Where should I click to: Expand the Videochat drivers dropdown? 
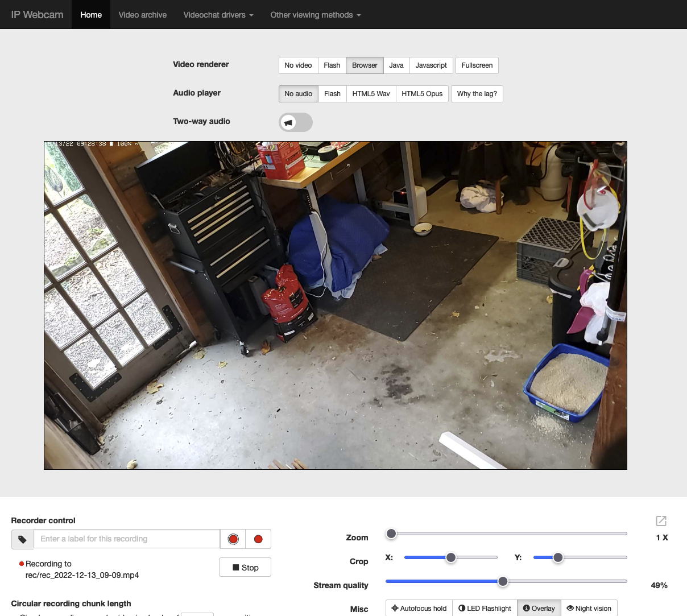point(218,15)
